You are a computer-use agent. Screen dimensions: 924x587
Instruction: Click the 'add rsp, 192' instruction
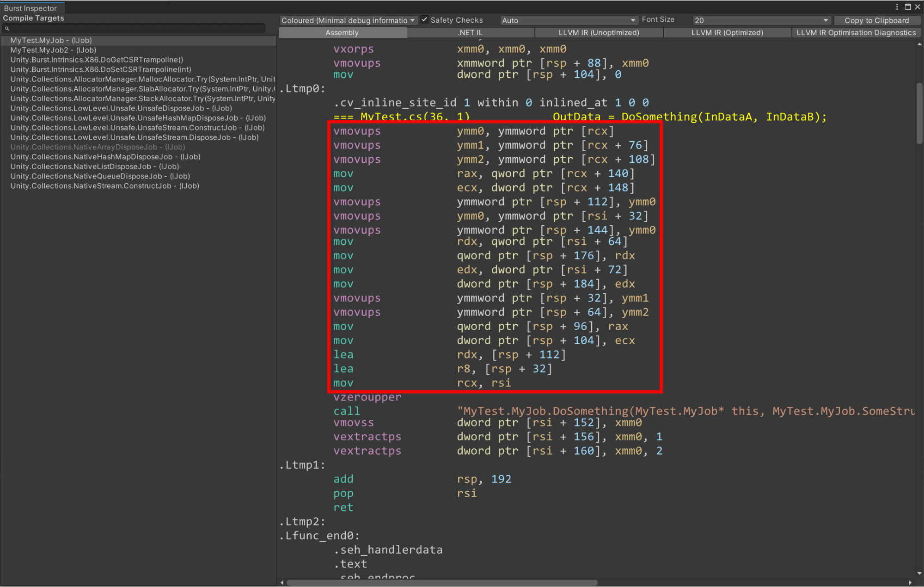click(x=422, y=479)
